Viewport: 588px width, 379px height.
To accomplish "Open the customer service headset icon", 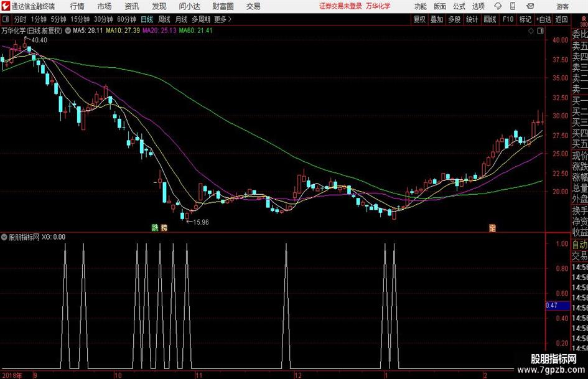I will click(x=498, y=6).
